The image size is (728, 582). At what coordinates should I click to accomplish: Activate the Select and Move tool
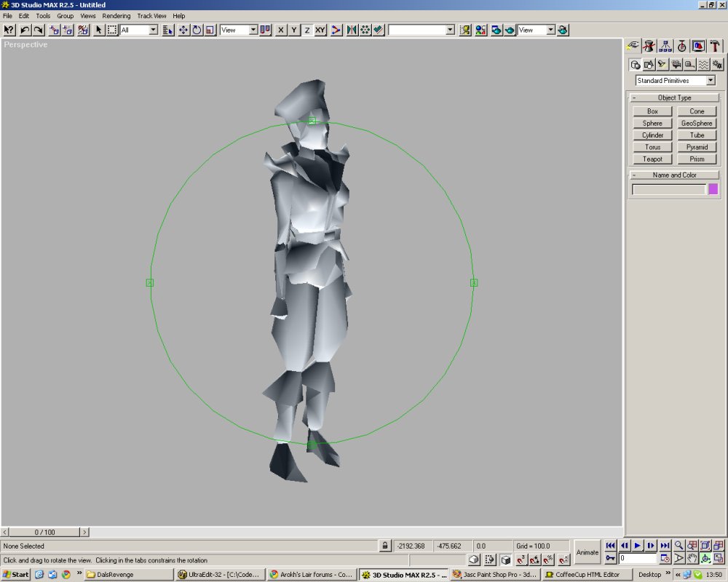[183, 30]
